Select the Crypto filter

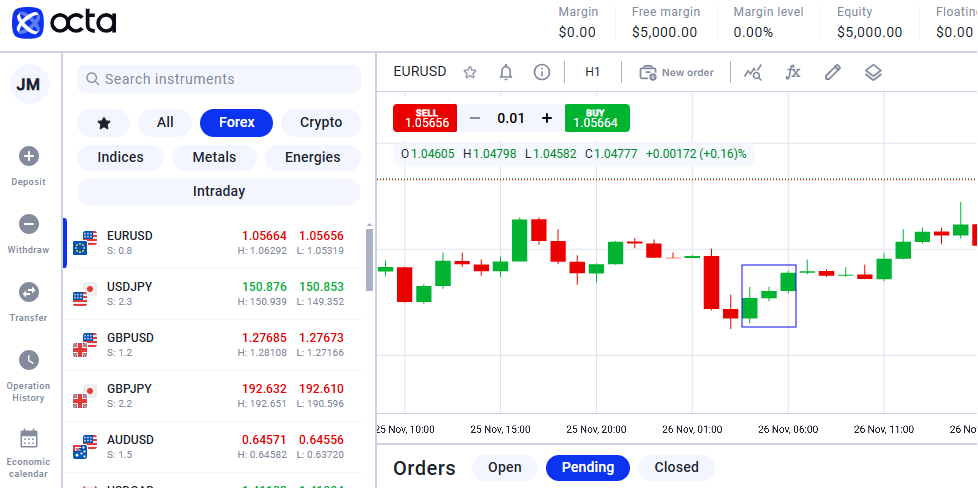(321, 123)
